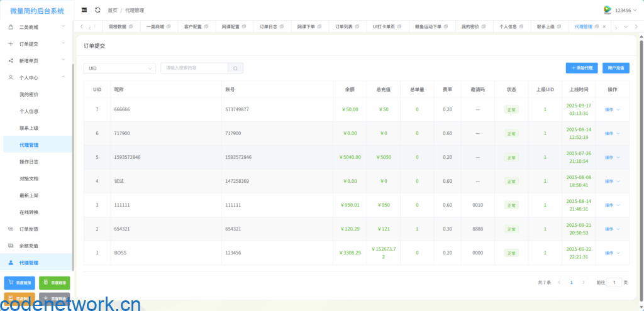This screenshot has height=311, width=644.
Task: Click the page-jump number input box
Action: point(614,283)
